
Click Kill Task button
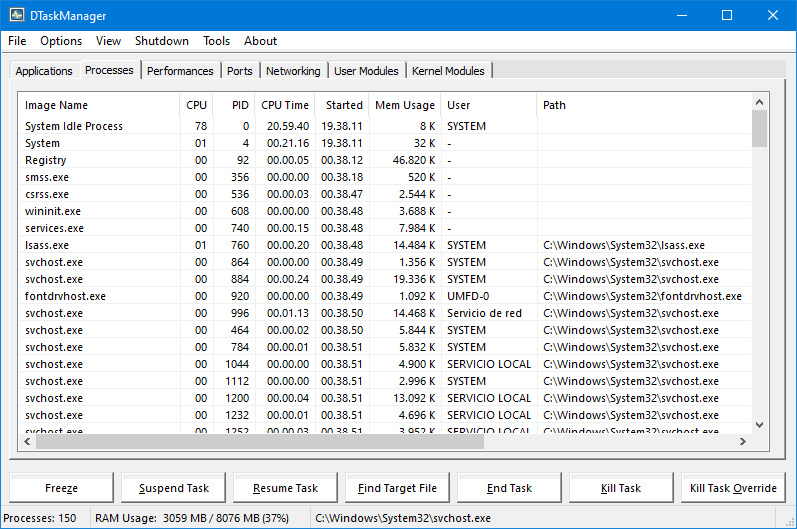coord(621,488)
